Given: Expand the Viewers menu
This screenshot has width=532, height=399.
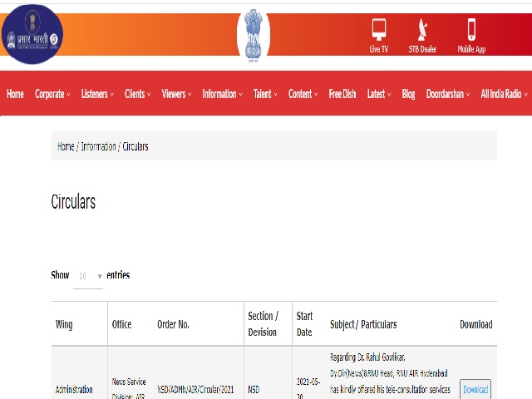Looking at the screenshot, I should point(176,94).
